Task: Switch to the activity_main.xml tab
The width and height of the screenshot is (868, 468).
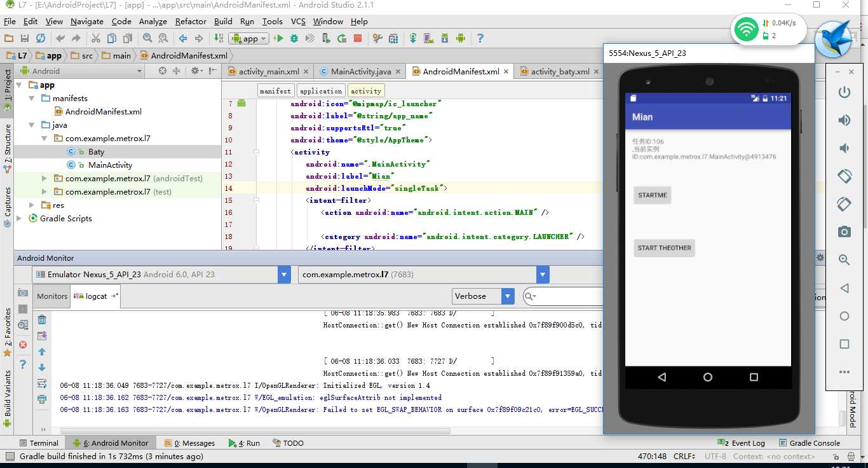Action: [x=268, y=71]
